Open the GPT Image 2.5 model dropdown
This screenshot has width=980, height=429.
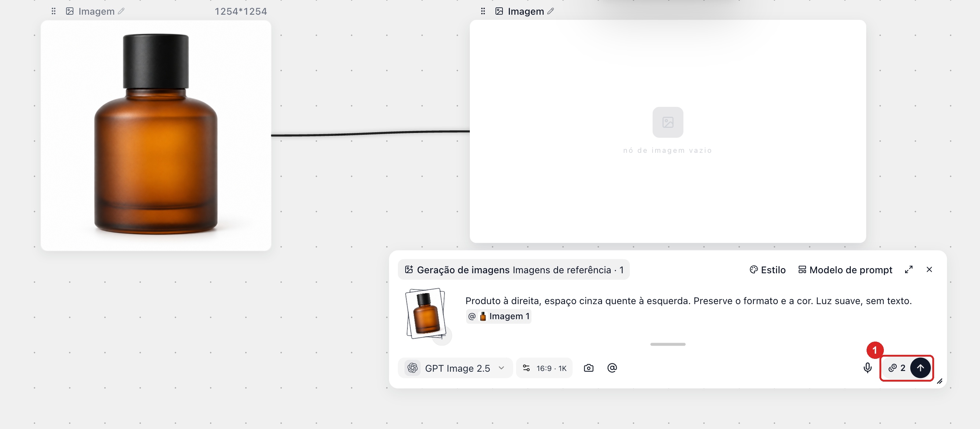coord(455,368)
